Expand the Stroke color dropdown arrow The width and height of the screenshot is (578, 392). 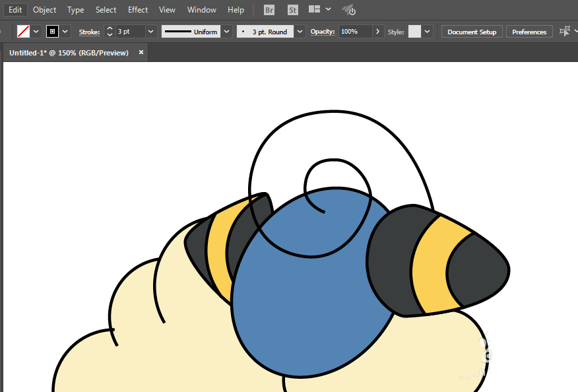(x=65, y=32)
